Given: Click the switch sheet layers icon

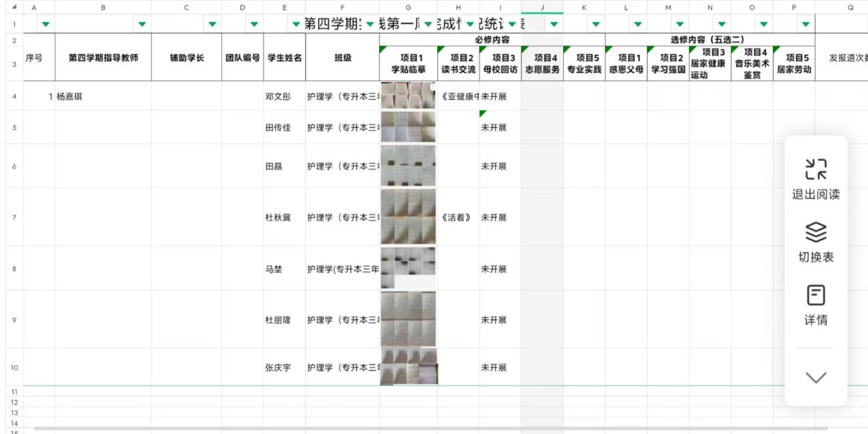Looking at the screenshot, I should pyautogui.click(x=815, y=232).
